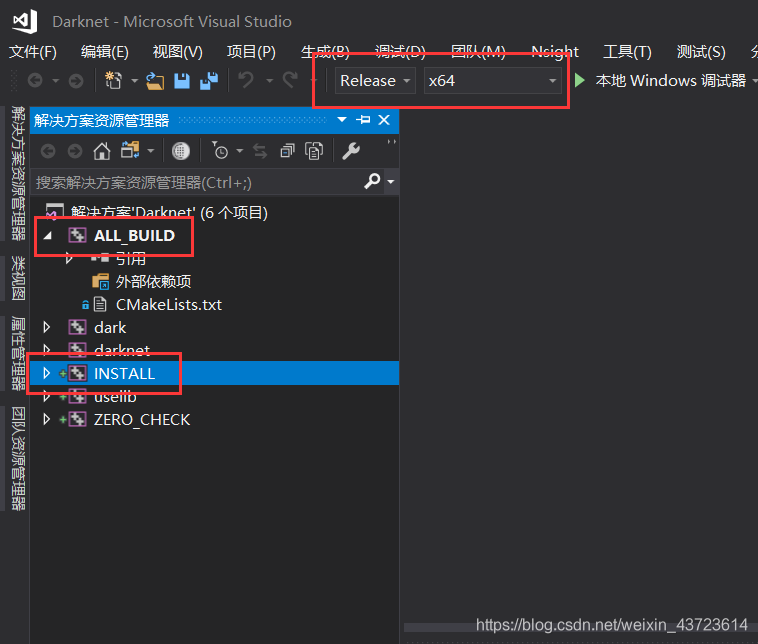Open the new project dropdown arrow

point(134,81)
